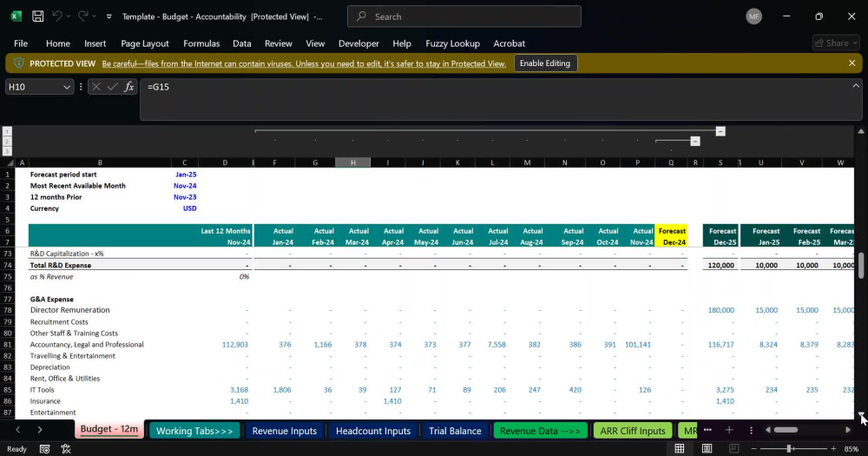Click the Protected View shield icon
The width and height of the screenshot is (868, 456).
click(x=19, y=63)
